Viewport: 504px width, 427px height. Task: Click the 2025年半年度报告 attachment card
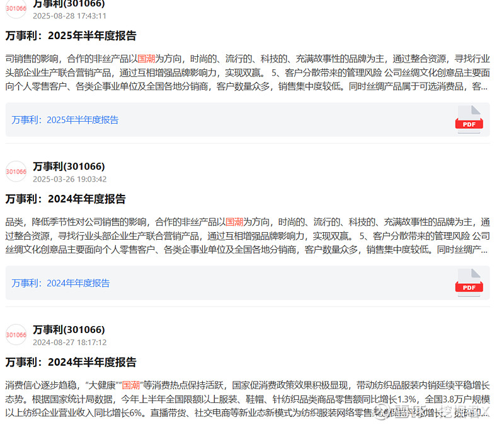click(248, 120)
